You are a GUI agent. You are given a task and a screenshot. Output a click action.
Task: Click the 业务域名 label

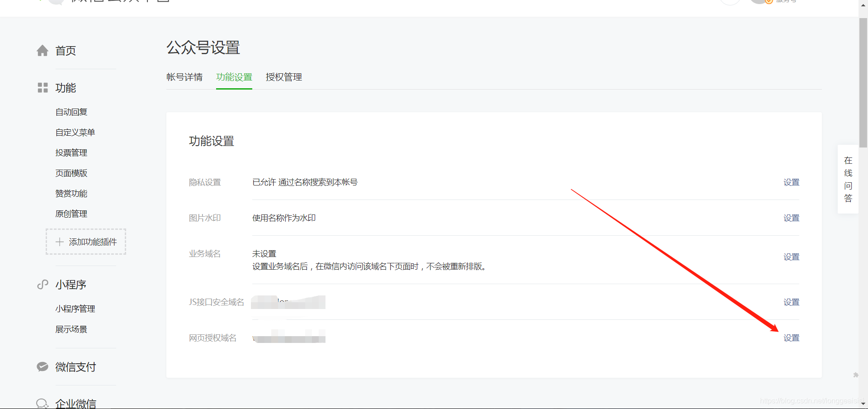[205, 254]
